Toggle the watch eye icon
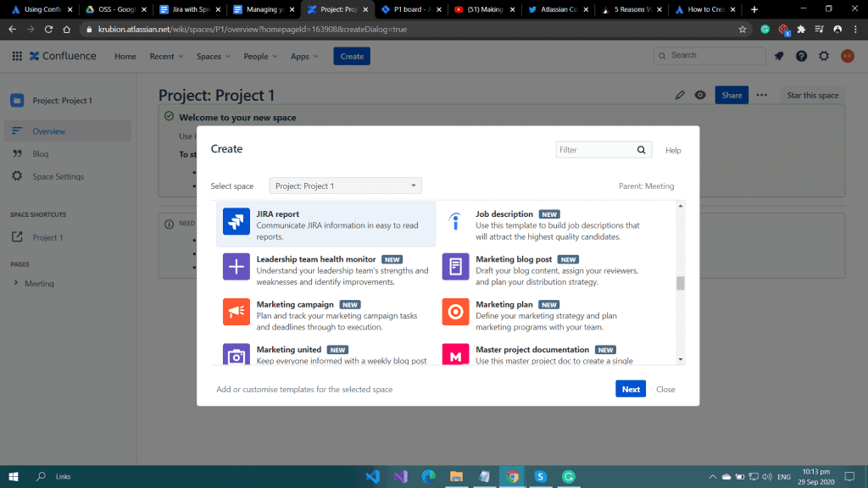The image size is (868, 488). tap(700, 95)
